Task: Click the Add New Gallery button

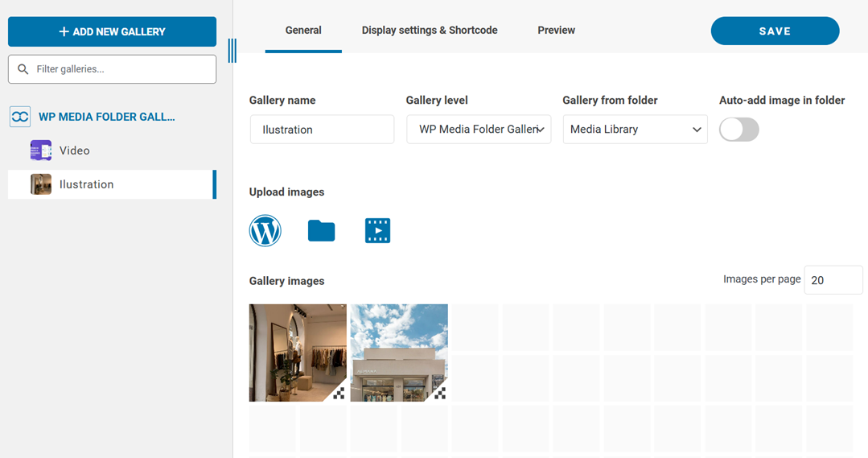Action: [112, 32]
